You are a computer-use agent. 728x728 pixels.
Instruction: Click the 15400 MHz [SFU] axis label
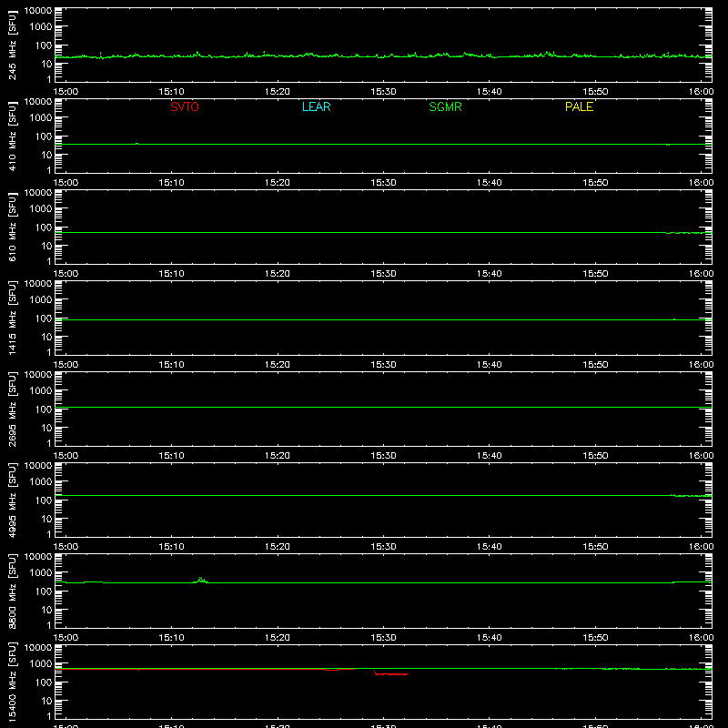13,682
